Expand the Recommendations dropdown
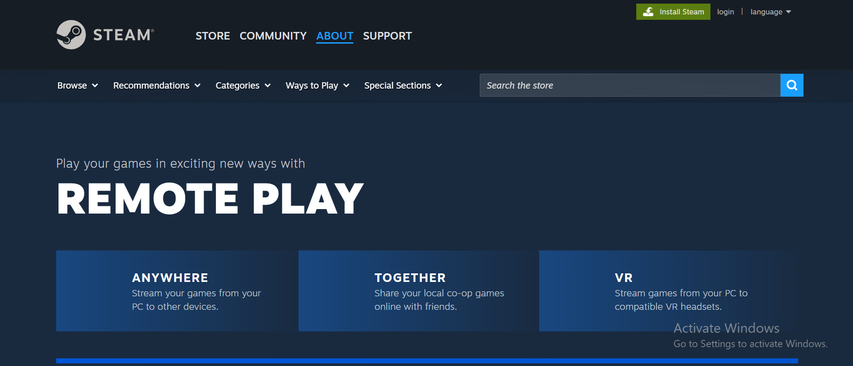Viewport: 853px width, 366px height. click(157, 85)
